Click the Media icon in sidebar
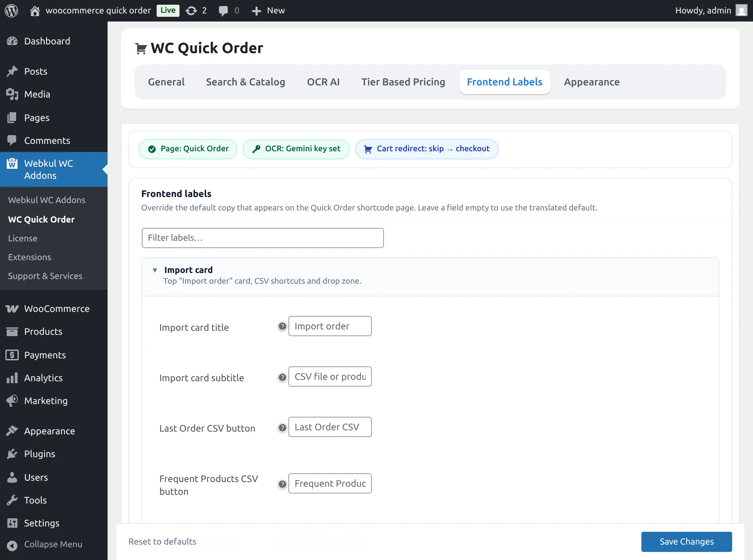The width and height of the screenshot is (753, 560). (12, 94)
